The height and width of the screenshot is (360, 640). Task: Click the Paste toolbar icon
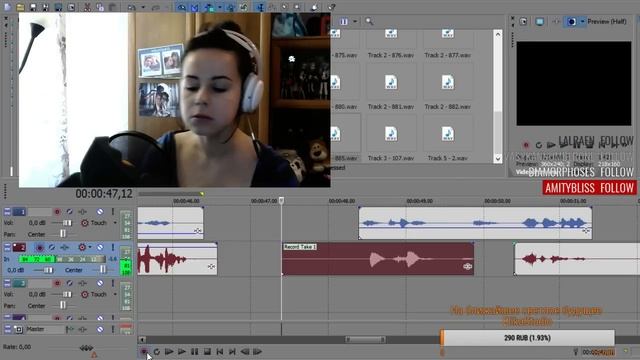[x=113, y=7]
